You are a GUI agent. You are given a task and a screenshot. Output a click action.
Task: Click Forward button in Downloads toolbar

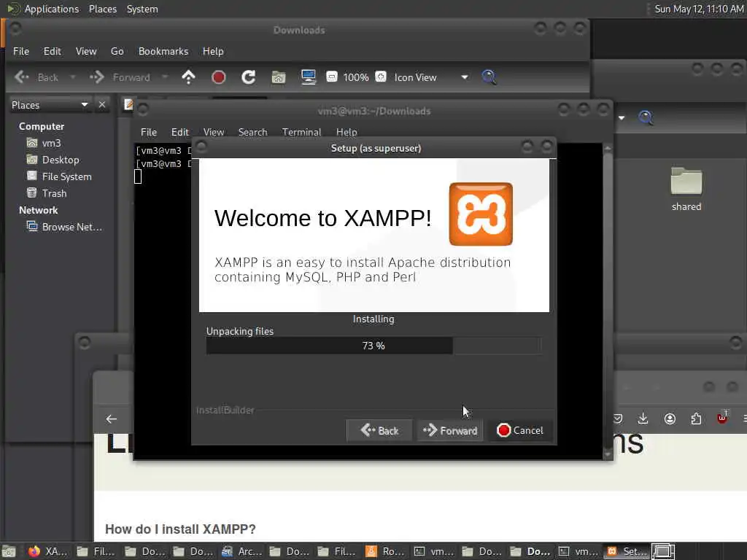point(120,77)
